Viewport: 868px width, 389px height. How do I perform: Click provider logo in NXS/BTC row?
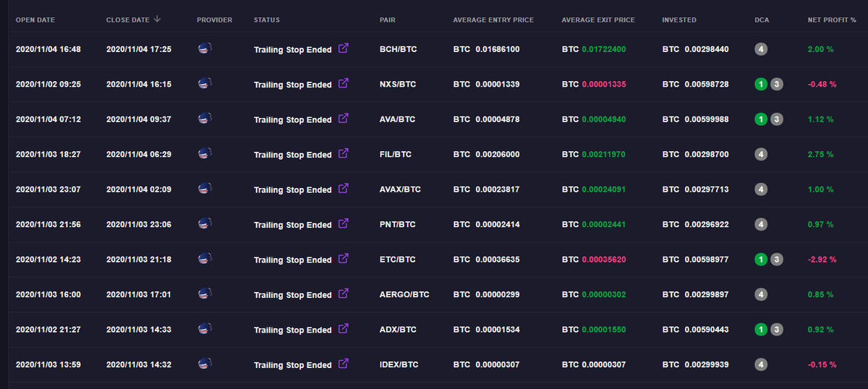[205, 84]
